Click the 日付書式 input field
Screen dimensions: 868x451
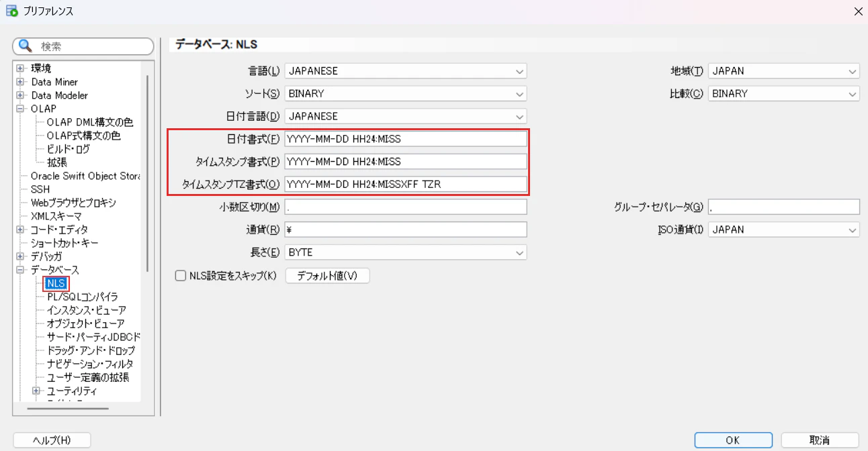coord(406,139)
